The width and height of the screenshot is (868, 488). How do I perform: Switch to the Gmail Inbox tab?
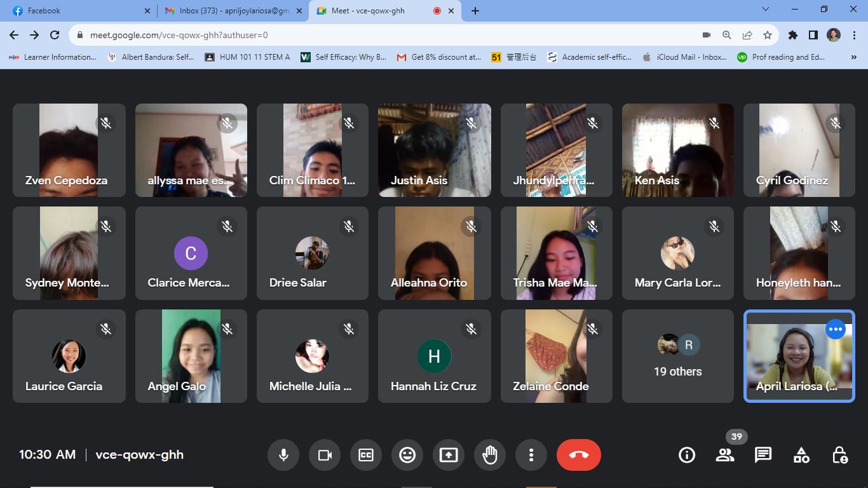coord(227,11)
